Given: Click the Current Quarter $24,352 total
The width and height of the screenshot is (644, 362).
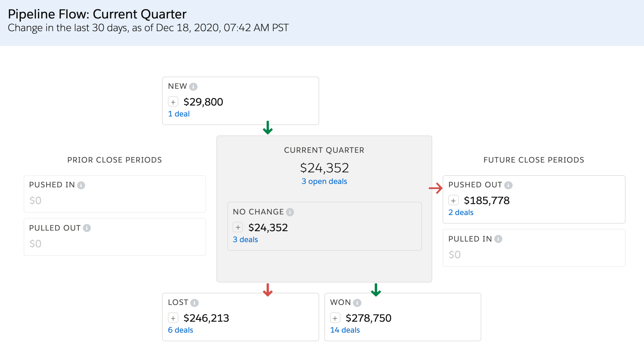Looking at the screenshot, I should coord(324,168).
